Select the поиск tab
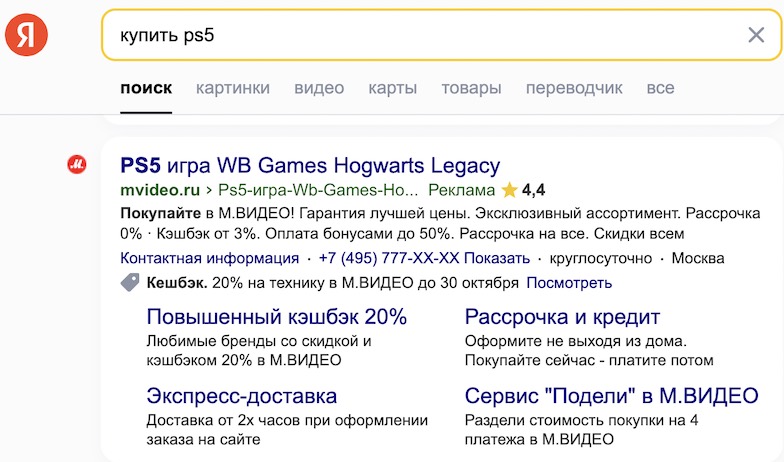 [146, 88]
